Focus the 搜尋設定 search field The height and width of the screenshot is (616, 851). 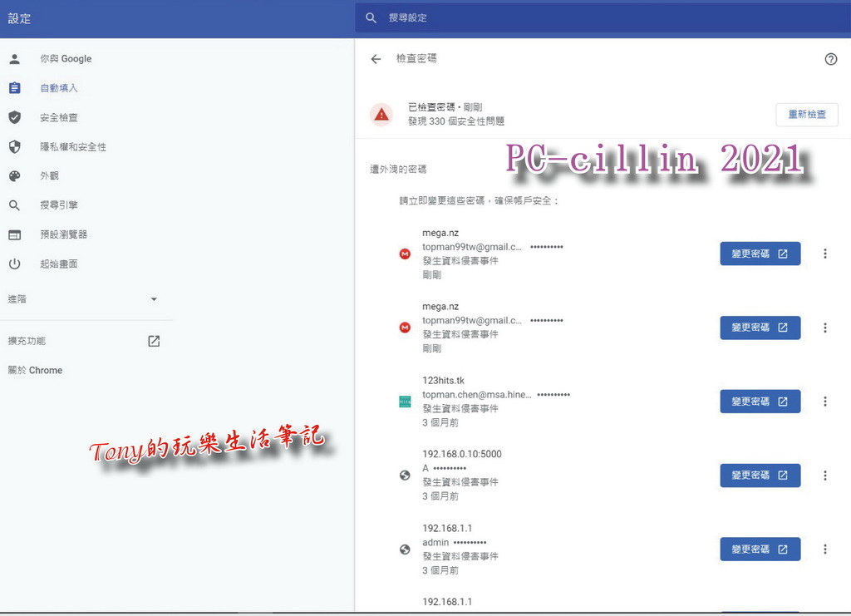tap(603, 18)
